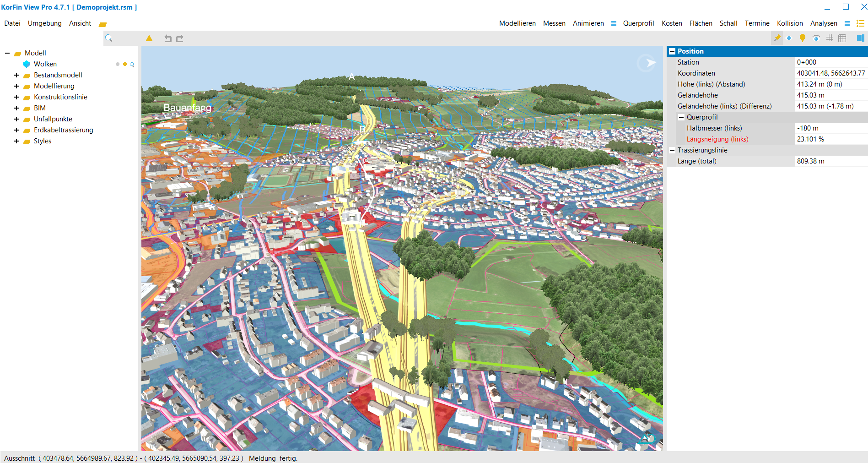Toggle the gray dot beside Wolken
The width and height of the screenshot is (868, 463).
(x=118, y=65)
